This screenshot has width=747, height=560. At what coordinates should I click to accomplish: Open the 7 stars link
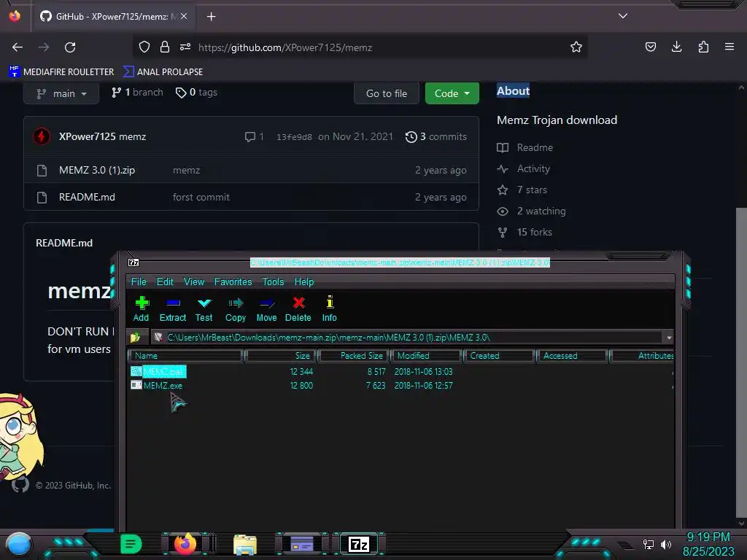[x=522, y=190]
